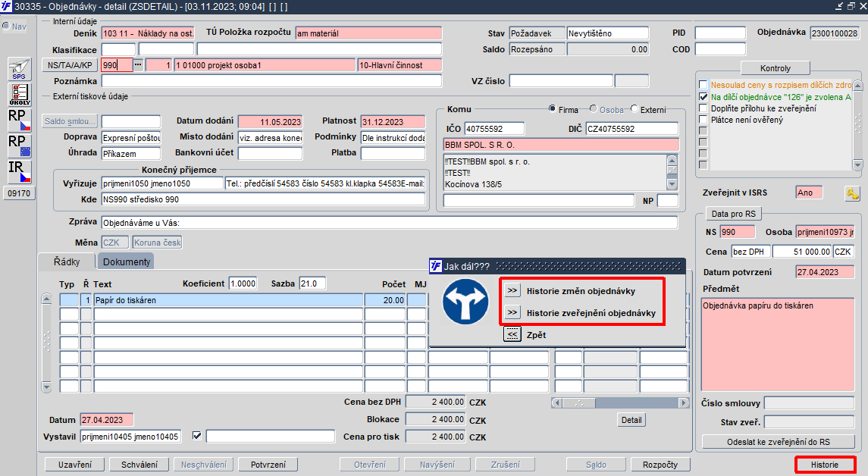Switch to the Dokumenty tab
Image resolution: width=868 pixels, height=476 pixels.
(x=126, y=261)
